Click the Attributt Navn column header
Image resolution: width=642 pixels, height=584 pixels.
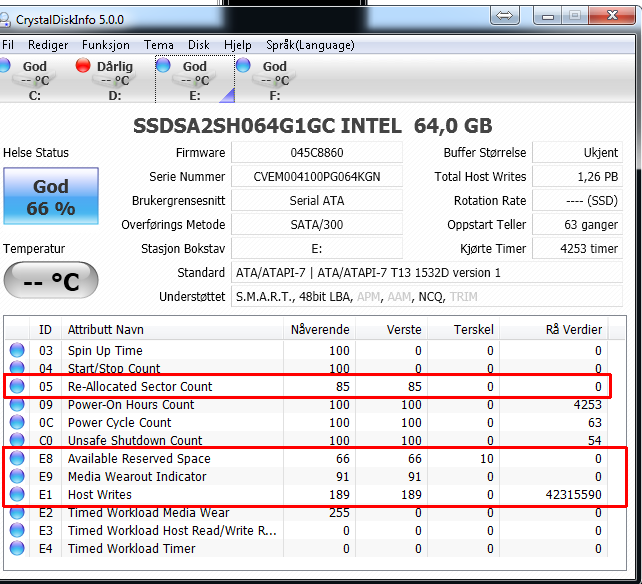[x=172, y=330]
